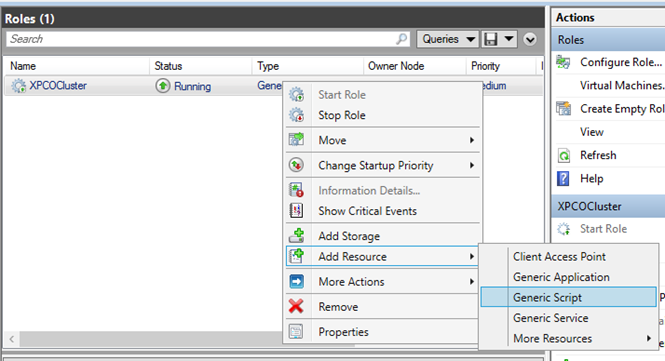Click the red X Remove icon

(x=296, y=306)
